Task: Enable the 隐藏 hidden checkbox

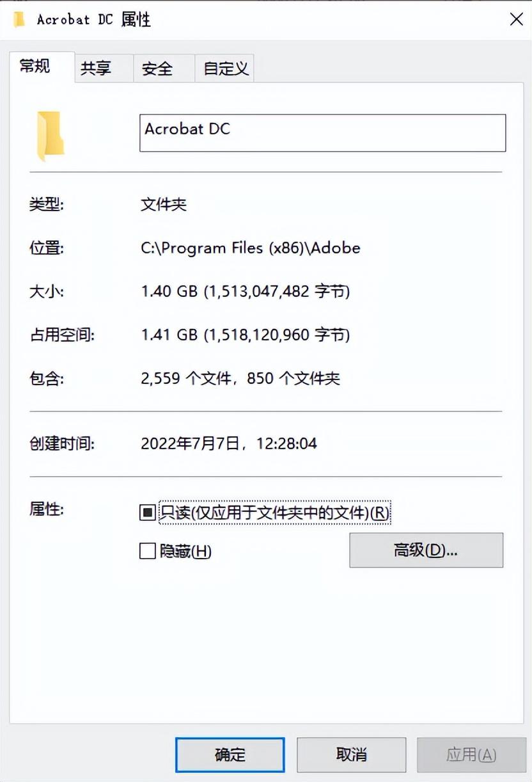Action: 148,551
